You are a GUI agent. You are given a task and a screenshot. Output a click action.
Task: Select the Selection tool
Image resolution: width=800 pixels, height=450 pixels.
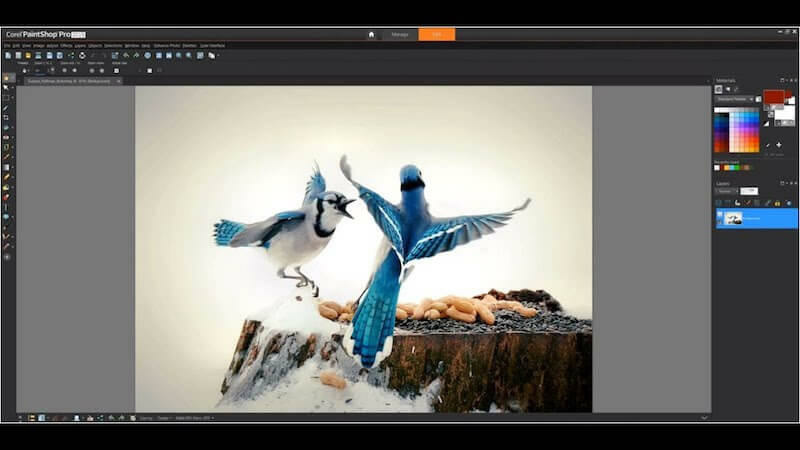[6, 97]
